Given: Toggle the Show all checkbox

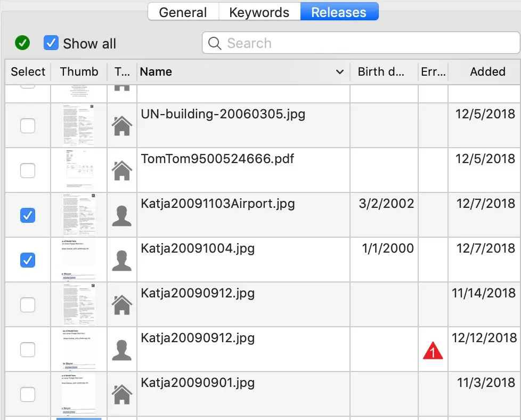Looking at the screenshot, I should tap(51, 43).
